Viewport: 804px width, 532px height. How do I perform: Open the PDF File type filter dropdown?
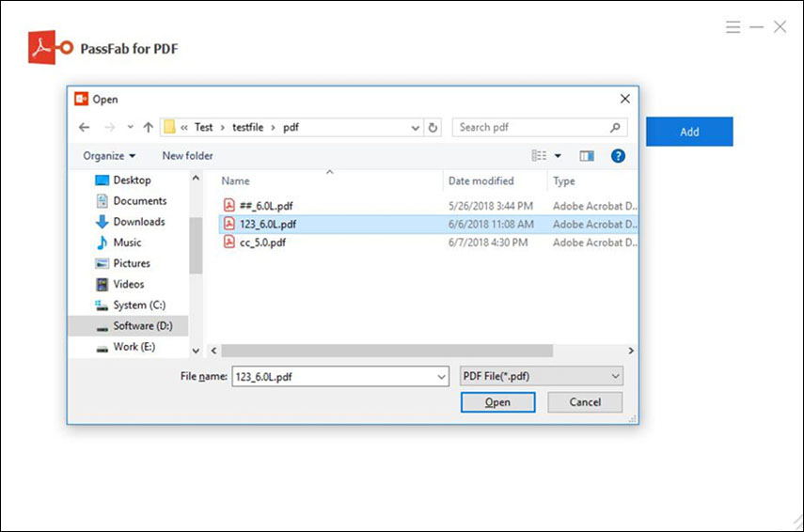point(542,376)
